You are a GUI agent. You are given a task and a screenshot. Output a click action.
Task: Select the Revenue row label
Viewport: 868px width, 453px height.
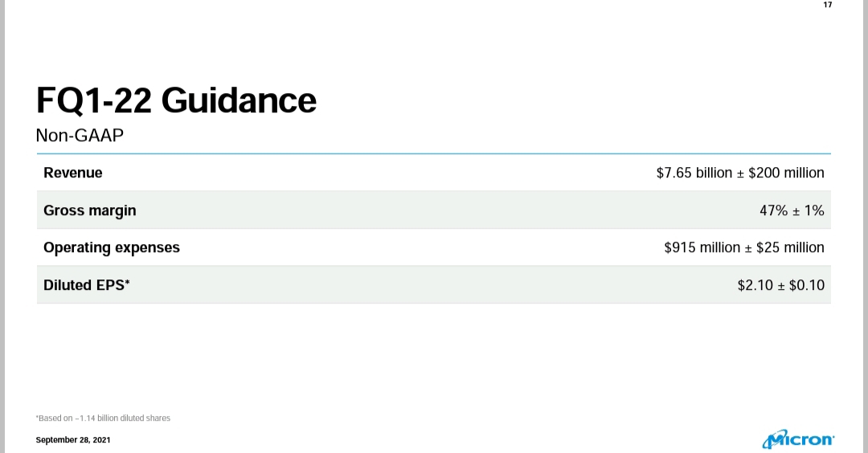click(x=73, y=173)
